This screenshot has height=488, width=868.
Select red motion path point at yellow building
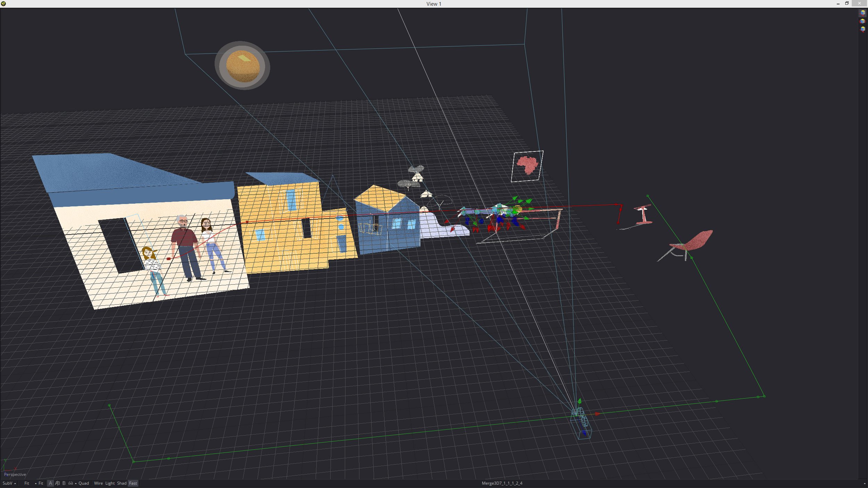point(247,222)
